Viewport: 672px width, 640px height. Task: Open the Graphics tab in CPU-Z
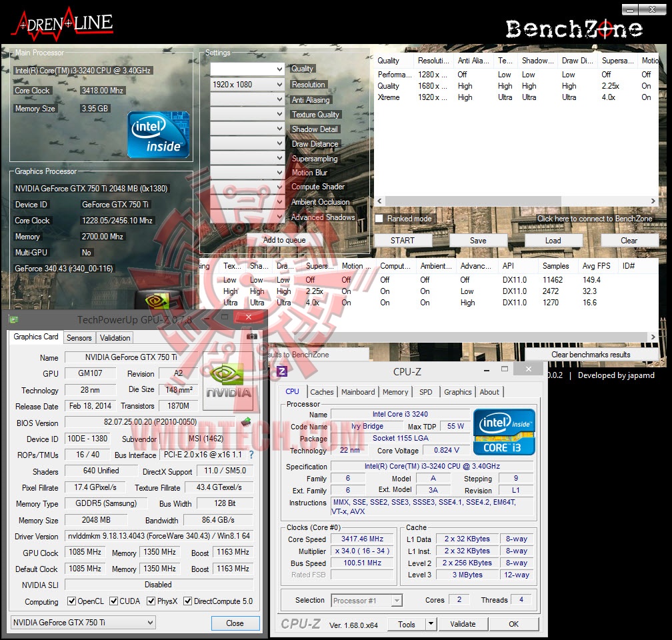[x=458, y=392]
